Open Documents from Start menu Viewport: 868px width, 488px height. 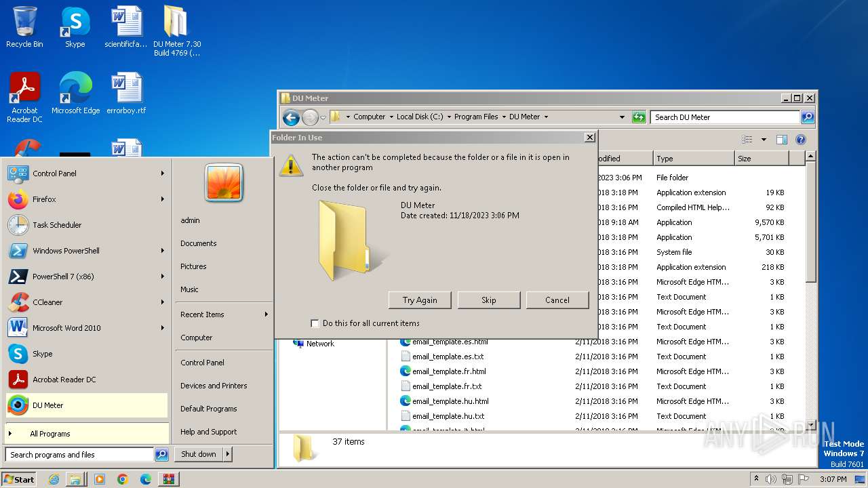click(199, 243)
